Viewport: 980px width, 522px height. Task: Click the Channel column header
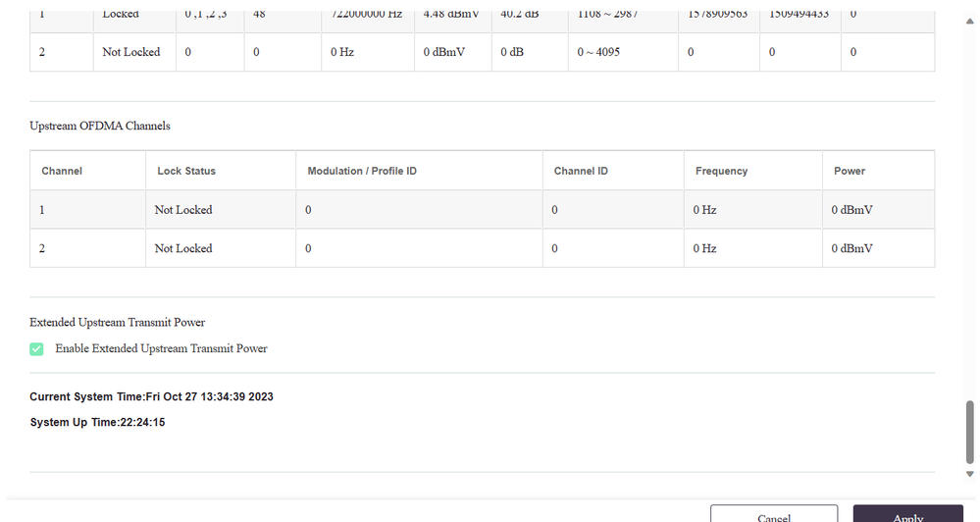point(62,171)
